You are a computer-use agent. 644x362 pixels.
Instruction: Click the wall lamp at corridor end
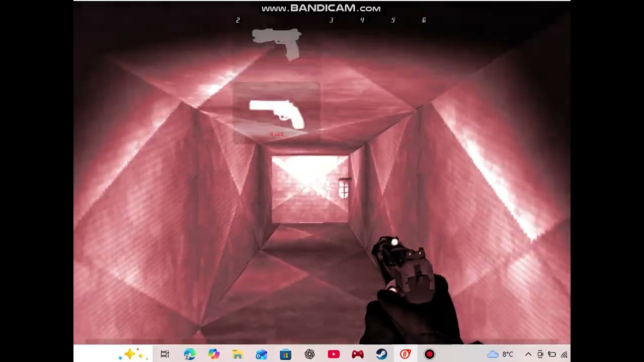344,188
